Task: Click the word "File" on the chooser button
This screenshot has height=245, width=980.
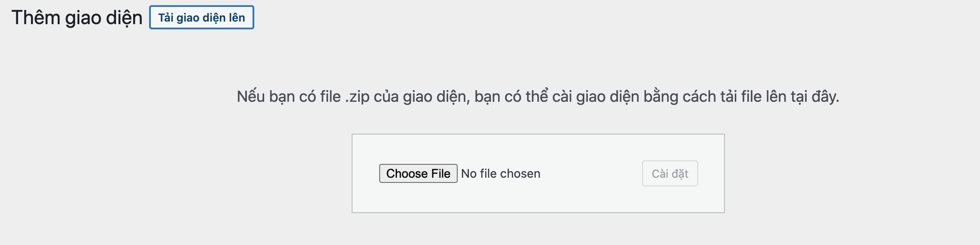Action: pos(440,173)
